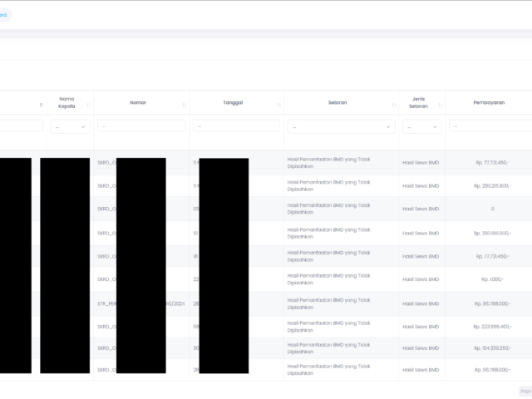The height and width of the screenshot is (399, 532).
Task: Click the Rp. 104.339.250,- payment cell
Action: (x=492, y=348)
